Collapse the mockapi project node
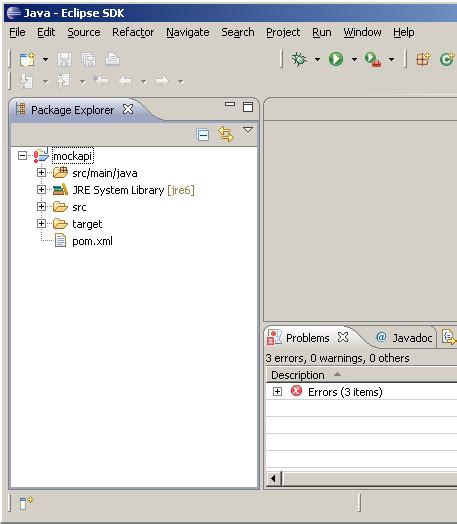 pos(22,156)
